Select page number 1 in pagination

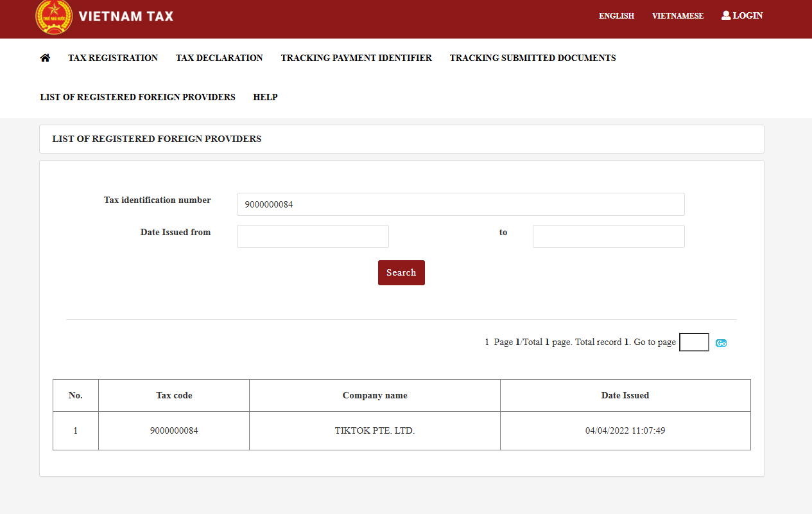487,342
